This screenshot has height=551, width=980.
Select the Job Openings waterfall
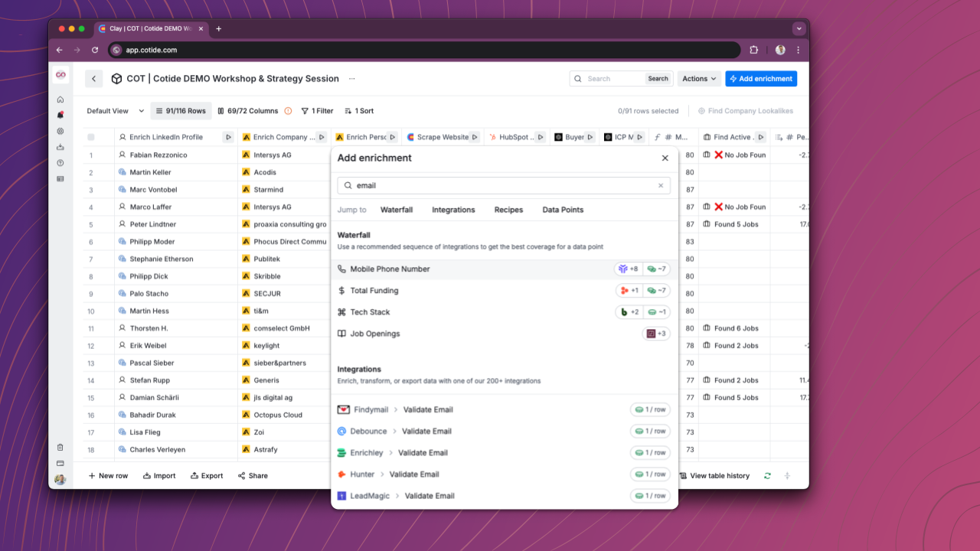(505, 334)
